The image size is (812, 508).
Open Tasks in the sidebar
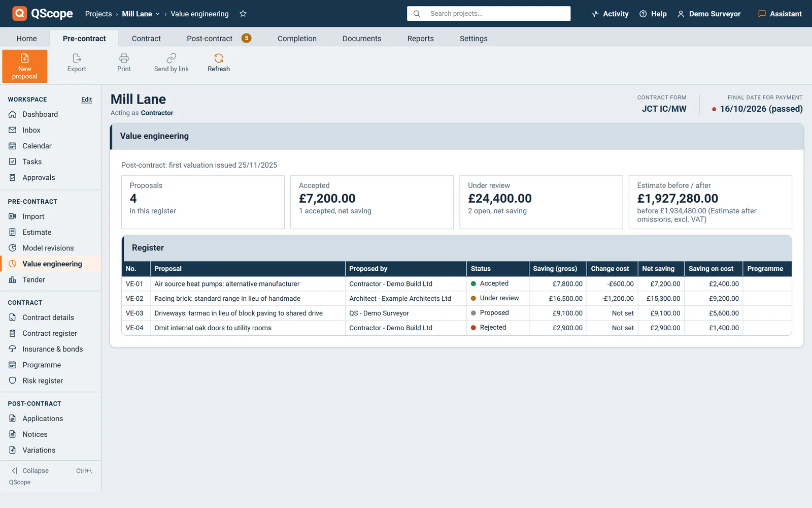(x=50, y=162)
